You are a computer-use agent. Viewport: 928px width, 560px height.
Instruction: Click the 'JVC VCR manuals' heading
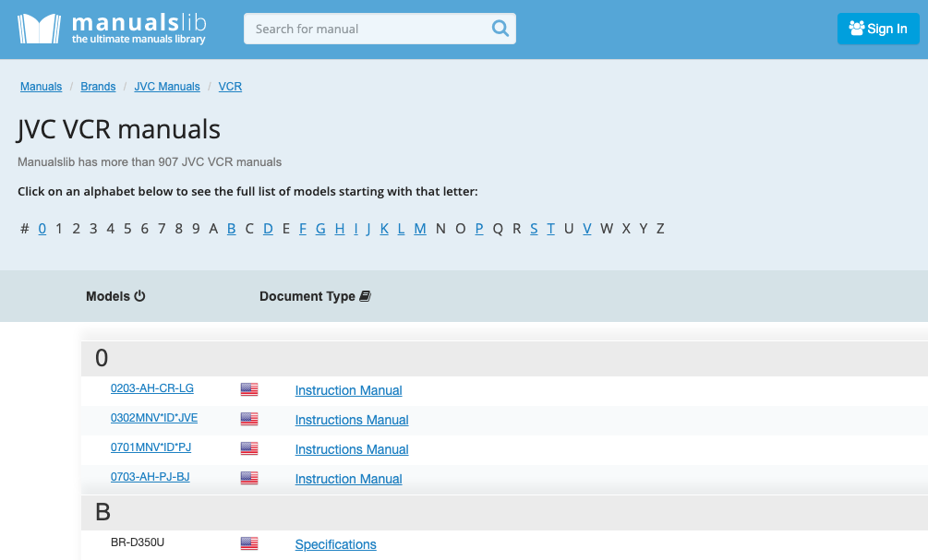[x=119, y=129]
